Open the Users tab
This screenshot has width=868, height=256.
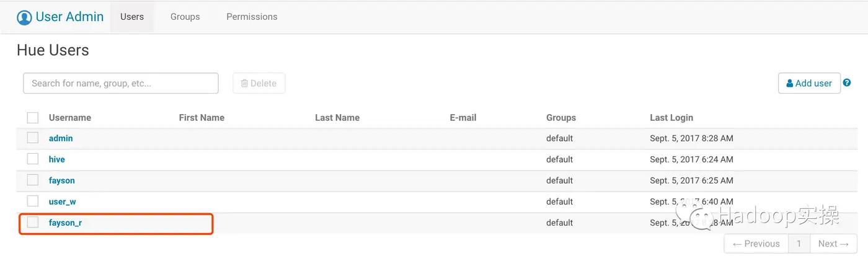(132, 17)
